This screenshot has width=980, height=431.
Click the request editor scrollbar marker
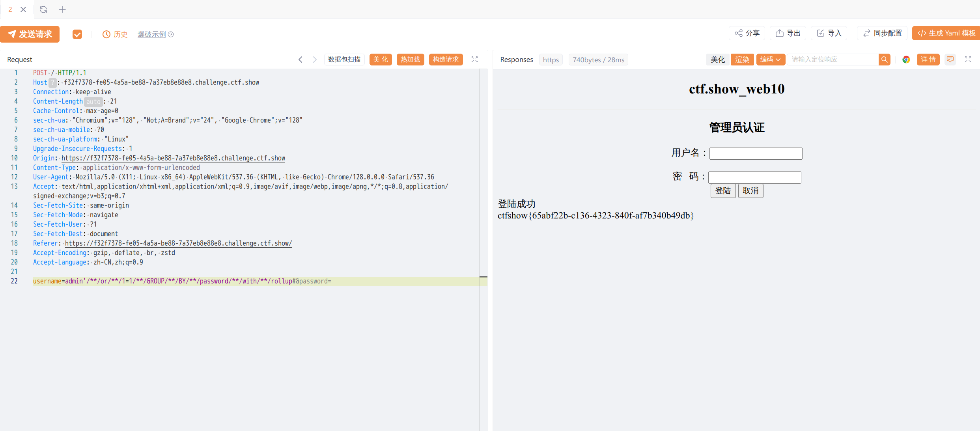pos(483,277)
